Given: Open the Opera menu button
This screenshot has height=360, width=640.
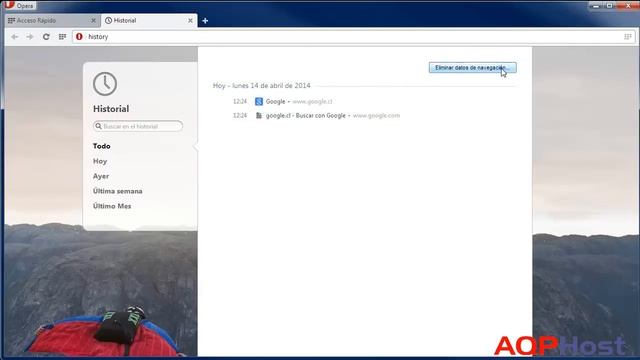Looking at the screenshot, I should pyautogui.click(x=19, y=5).
